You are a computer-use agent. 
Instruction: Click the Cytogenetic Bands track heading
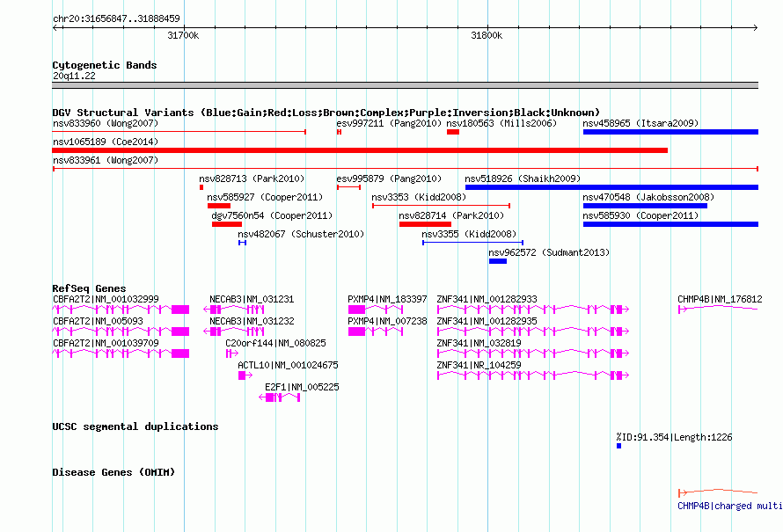click(x=105, y=65)
